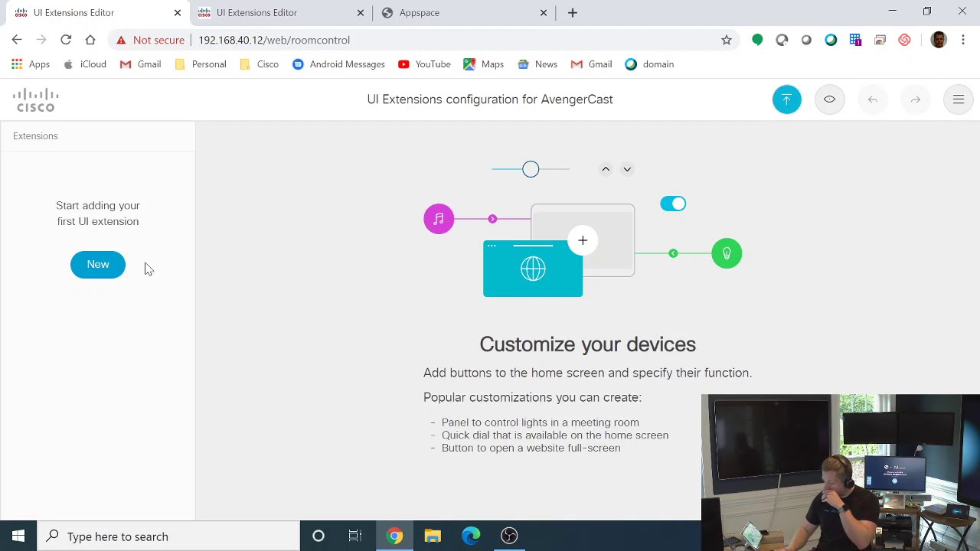Open the eye preview icon in editor header
Screen dimensions: 980x551
tap(829, 99)
